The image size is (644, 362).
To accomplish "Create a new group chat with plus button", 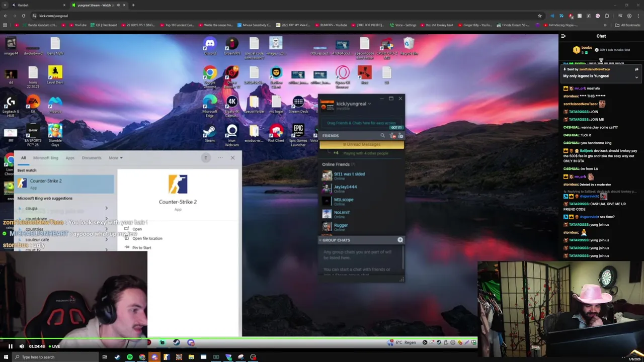I will click(400, 240).
